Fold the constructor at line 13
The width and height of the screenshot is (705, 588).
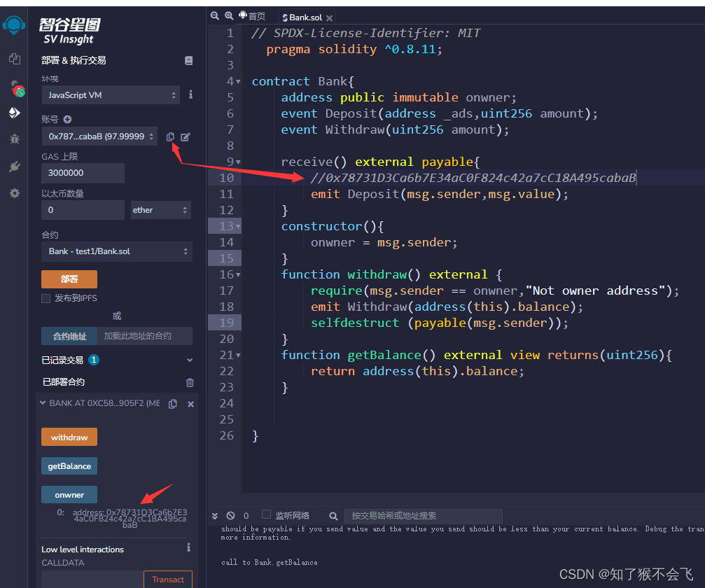[x=238, y=227]
